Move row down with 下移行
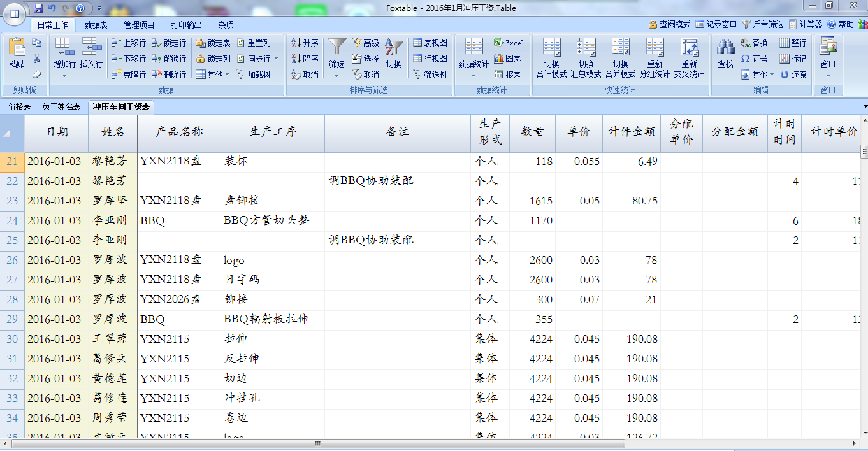 pyautogui.click(x=129, y=59)
